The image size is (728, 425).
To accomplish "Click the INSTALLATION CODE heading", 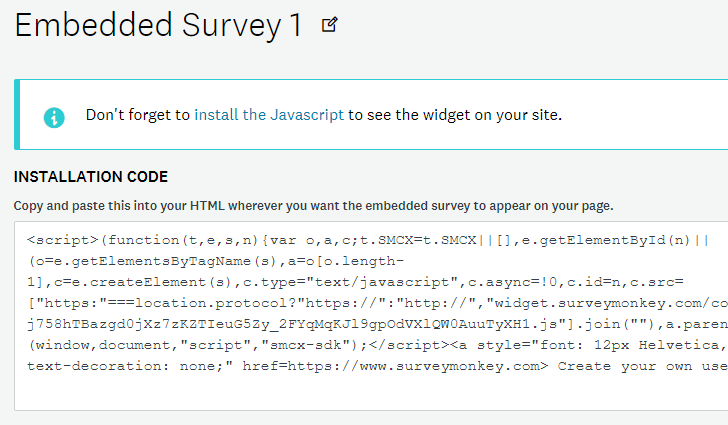I will point(91,177).
